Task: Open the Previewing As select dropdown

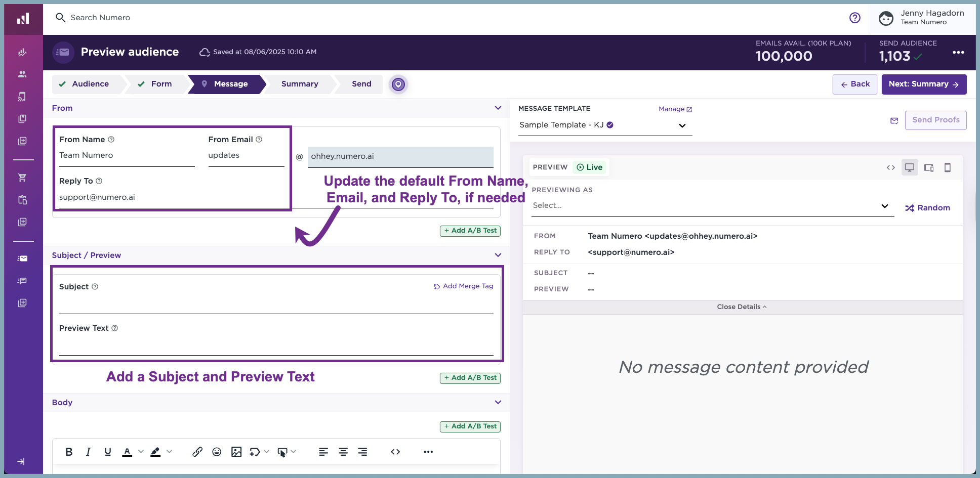Action: coord(712,206)
